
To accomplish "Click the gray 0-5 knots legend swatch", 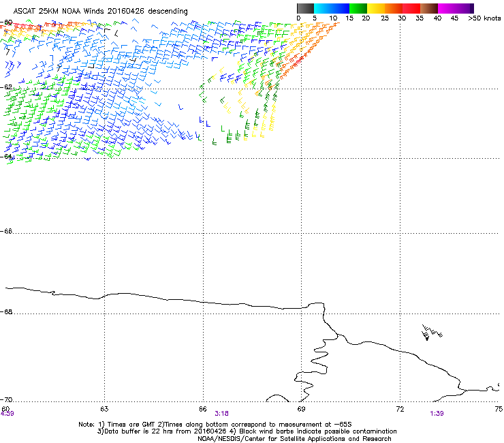I will coord(305,8).
